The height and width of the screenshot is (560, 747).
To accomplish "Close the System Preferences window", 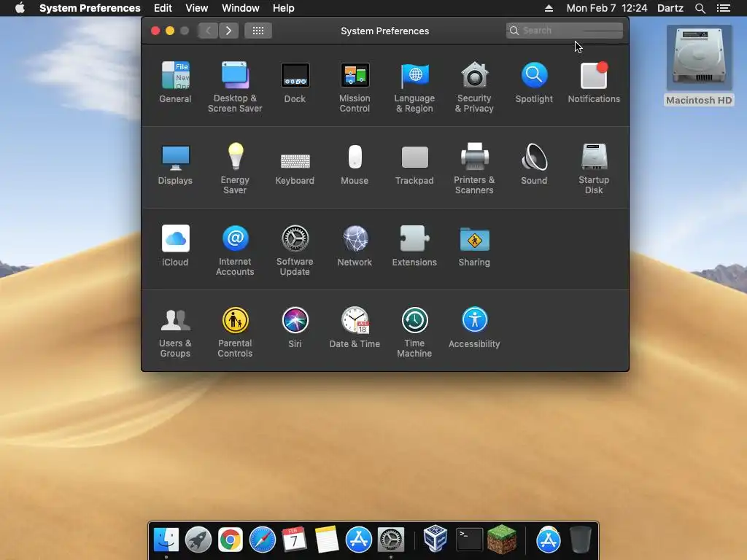I will 155,31.
